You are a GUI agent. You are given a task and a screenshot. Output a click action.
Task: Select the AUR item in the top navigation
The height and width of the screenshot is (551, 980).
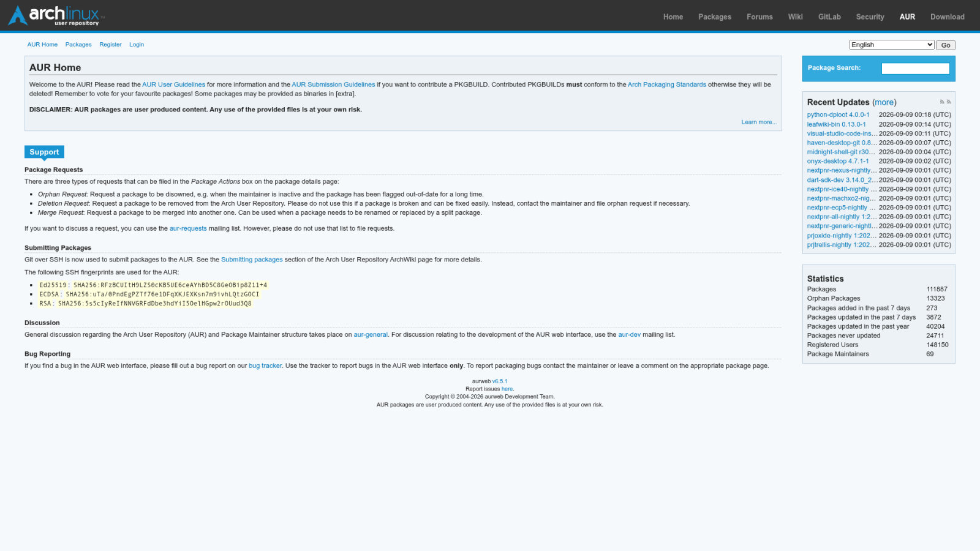(907, 17)
